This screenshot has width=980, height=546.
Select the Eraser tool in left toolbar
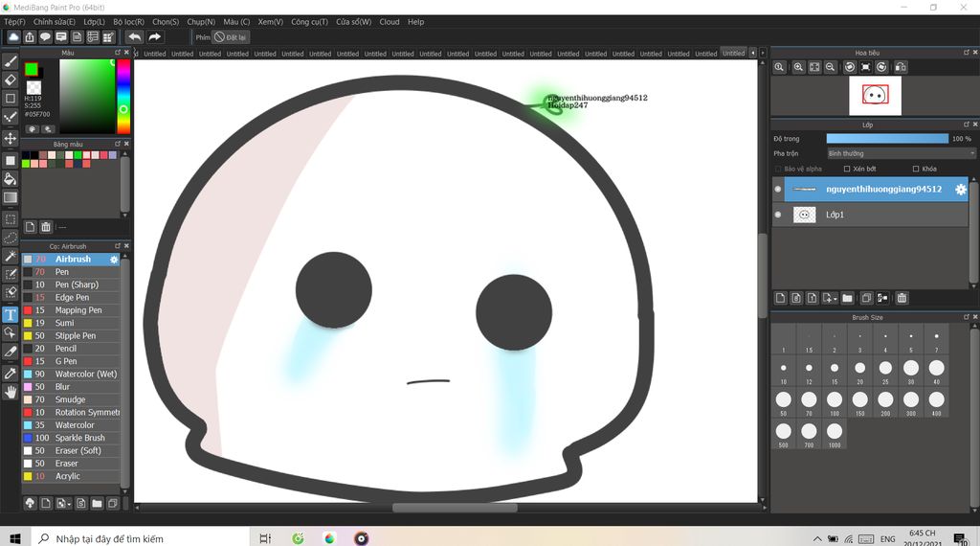pos(11,80)
